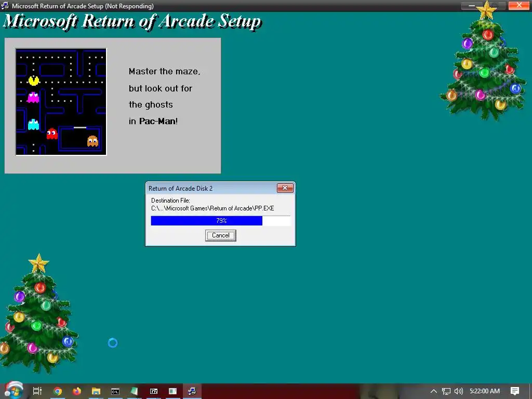Open Task View on the taskbar
This screenshot has width=532, height=399.
[x=37, y=391]
